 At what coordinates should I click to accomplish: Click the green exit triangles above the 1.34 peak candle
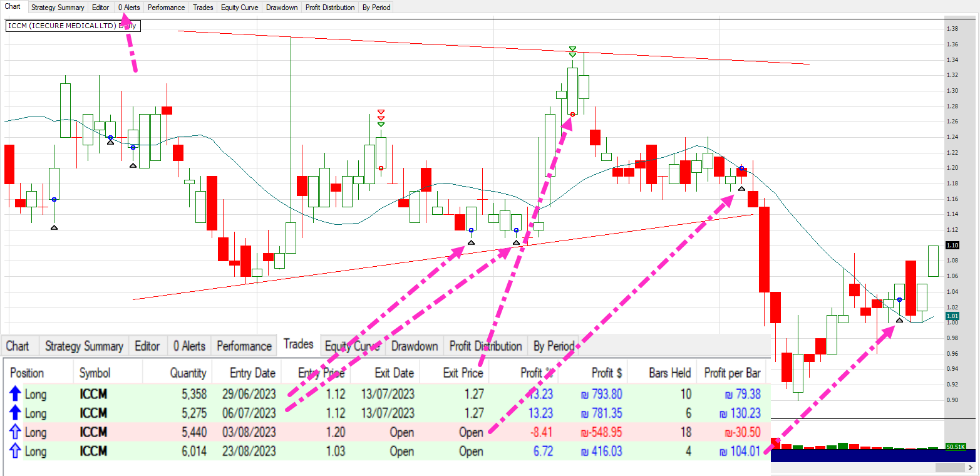coord(572,51)
